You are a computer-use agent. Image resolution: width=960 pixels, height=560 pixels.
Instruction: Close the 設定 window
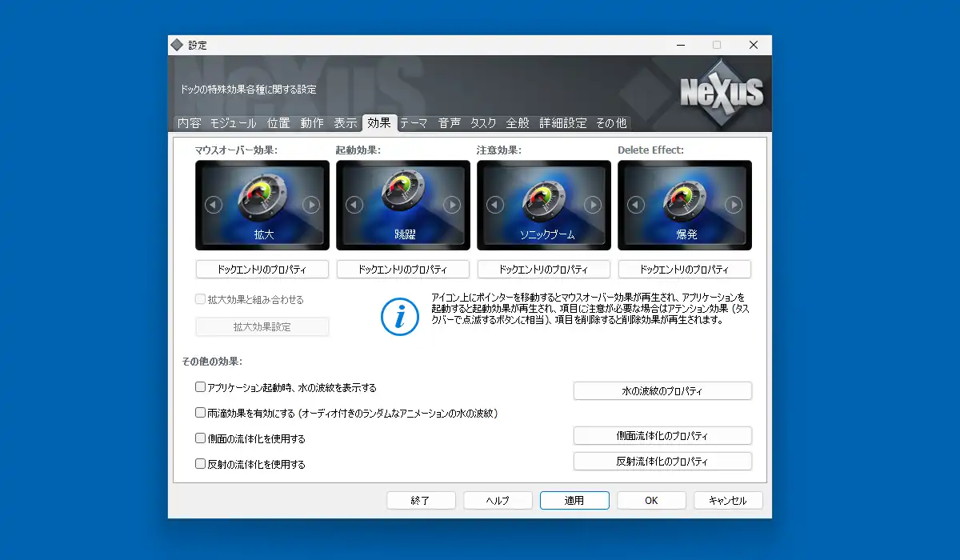tap(754, 45)
